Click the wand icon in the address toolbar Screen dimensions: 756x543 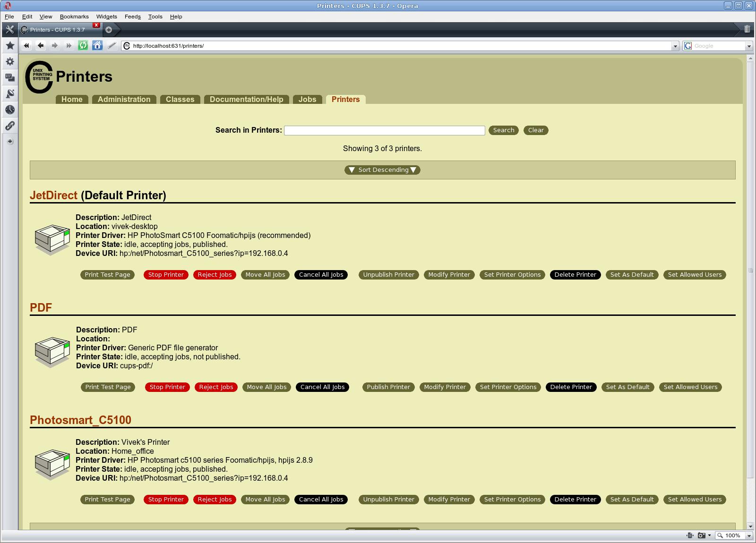click(x=112, y=46)
